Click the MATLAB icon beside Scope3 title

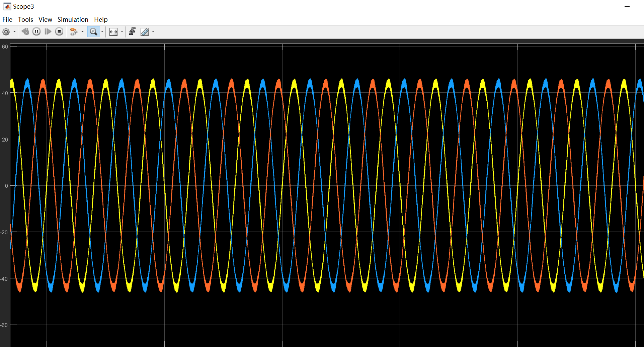(x=7, y=6)
